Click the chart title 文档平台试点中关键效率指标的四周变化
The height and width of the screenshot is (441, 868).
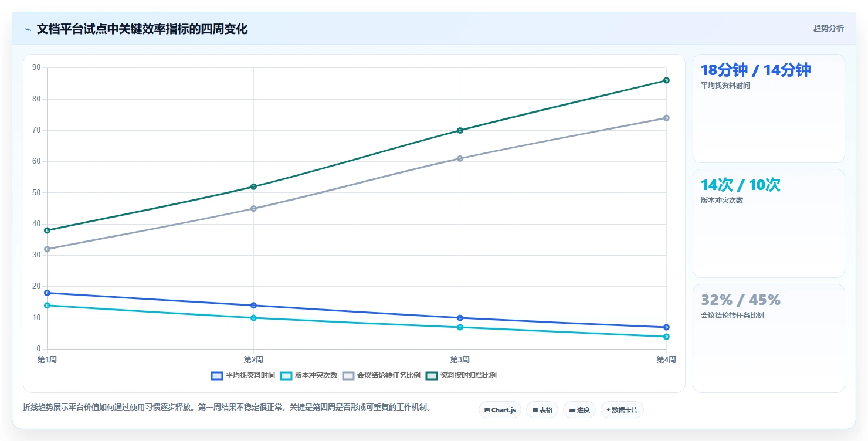pos(142,29)
